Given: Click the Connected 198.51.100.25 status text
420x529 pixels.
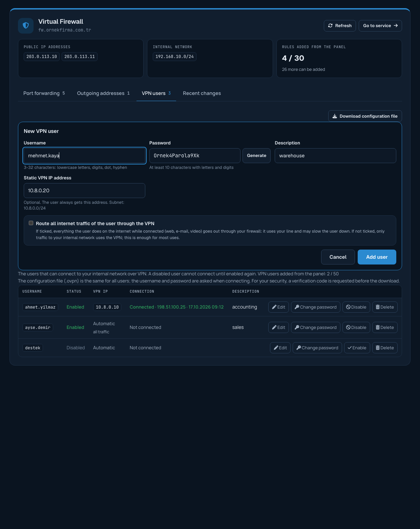Looking at the screenshot, I should tap(176, 307).
